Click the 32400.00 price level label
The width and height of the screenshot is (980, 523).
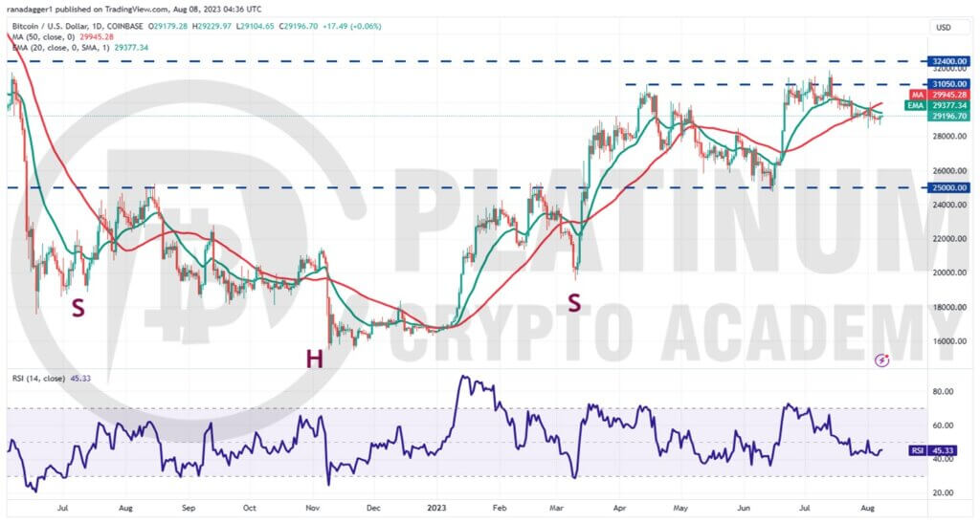click(x=950, y=62)
